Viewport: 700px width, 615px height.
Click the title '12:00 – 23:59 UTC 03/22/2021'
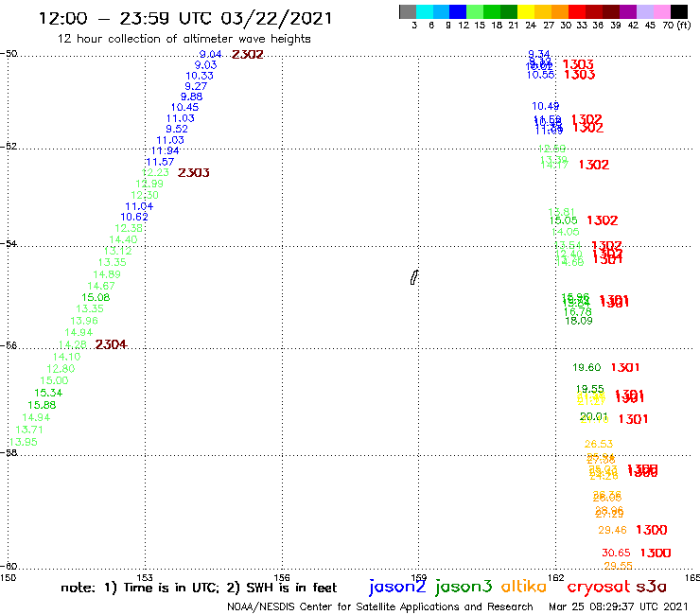coord(185,18)
